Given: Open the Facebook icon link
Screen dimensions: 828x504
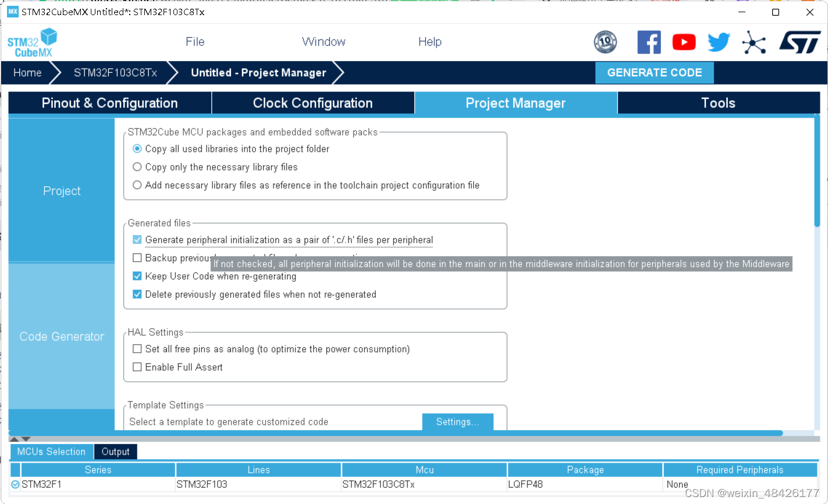Looking at the screenshot, I should pyautogui.click(x=649, y=42).
